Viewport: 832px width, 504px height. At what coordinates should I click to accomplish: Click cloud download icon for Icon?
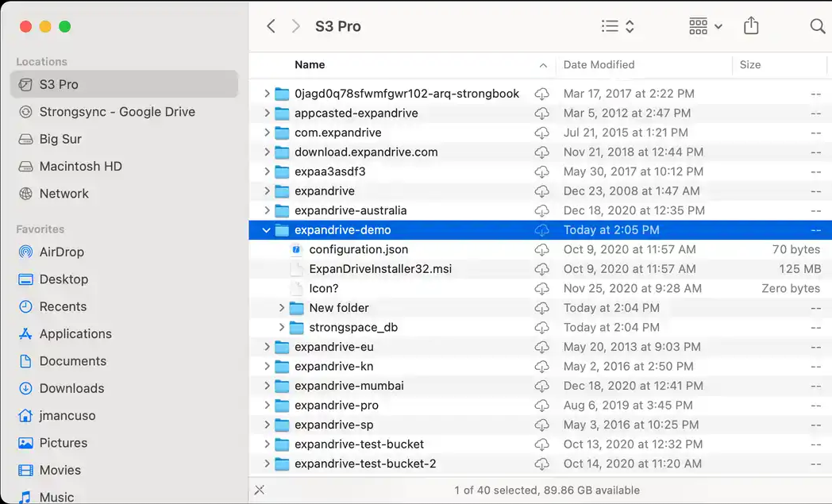click(541, 289)
